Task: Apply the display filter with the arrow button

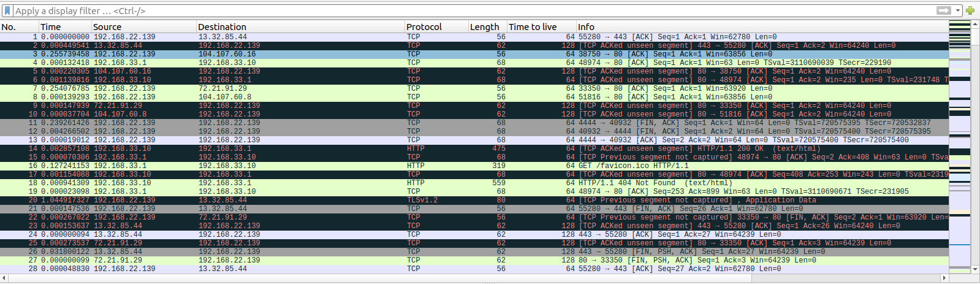Action: click(944, 10)
